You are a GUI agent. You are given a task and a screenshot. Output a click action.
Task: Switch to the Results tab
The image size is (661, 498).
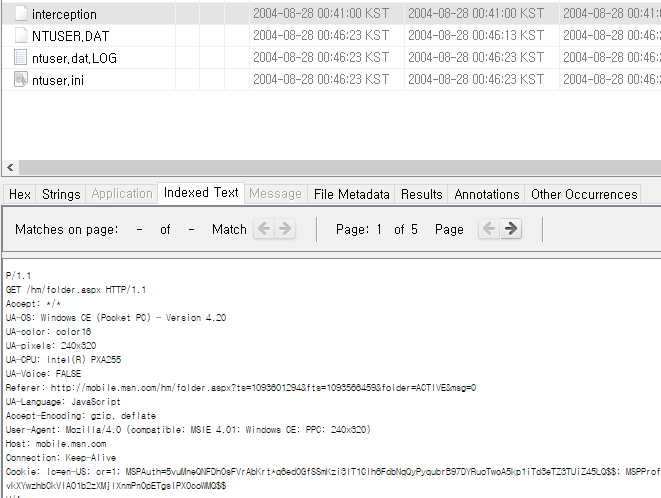[x=422, y=194]
